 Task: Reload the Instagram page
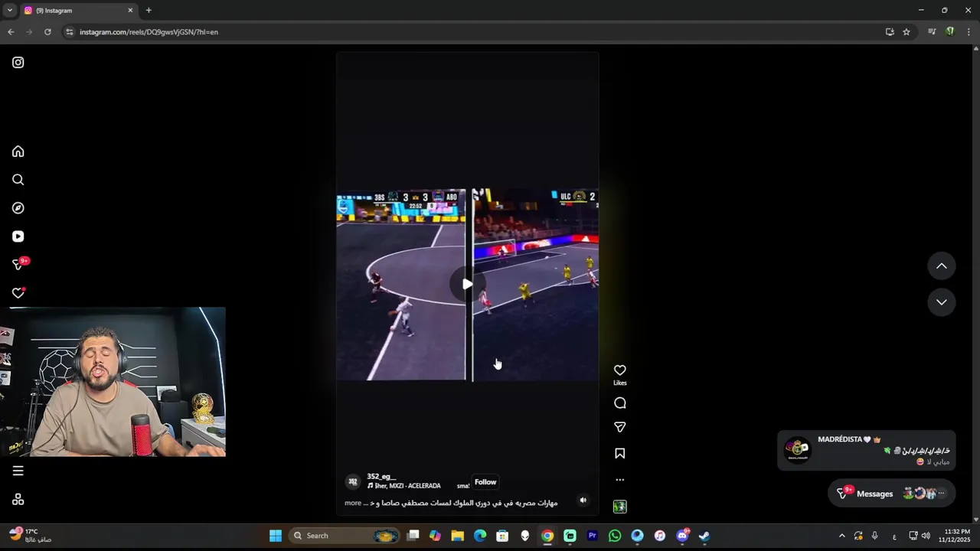[x=47, y=32]
